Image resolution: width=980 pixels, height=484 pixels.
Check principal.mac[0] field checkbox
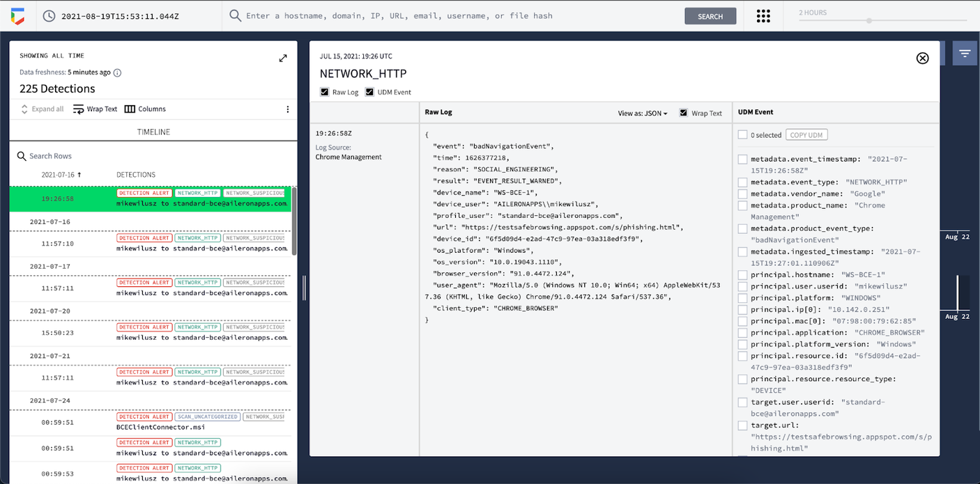[743, 321]
